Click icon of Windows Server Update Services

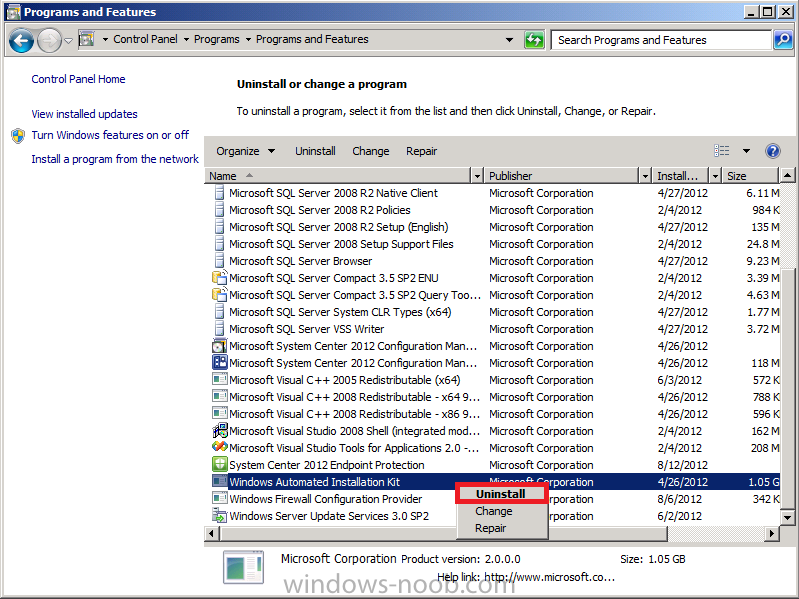coord(219,515)
